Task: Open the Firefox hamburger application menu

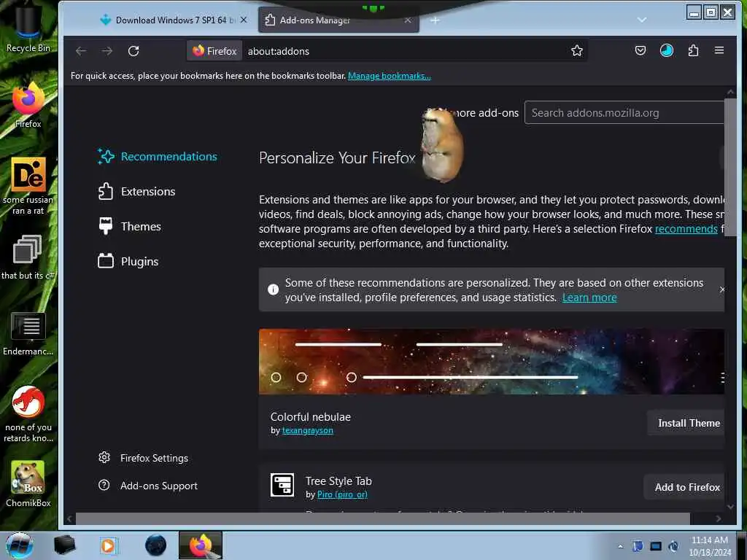Action: point(719,50)
